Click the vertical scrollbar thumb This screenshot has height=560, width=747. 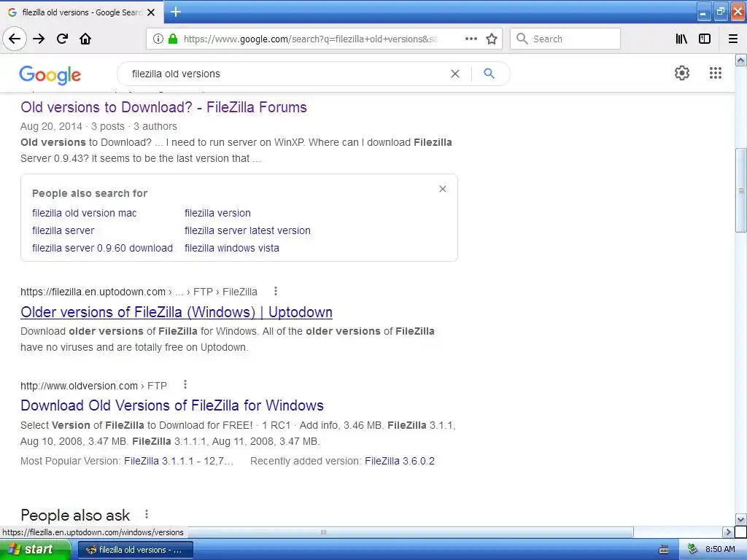coord(741,190)
